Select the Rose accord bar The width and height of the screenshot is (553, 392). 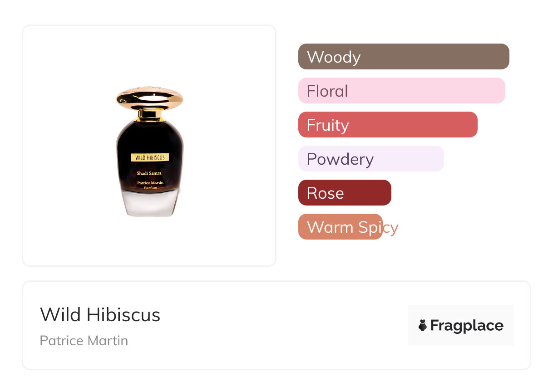point(345,193)
